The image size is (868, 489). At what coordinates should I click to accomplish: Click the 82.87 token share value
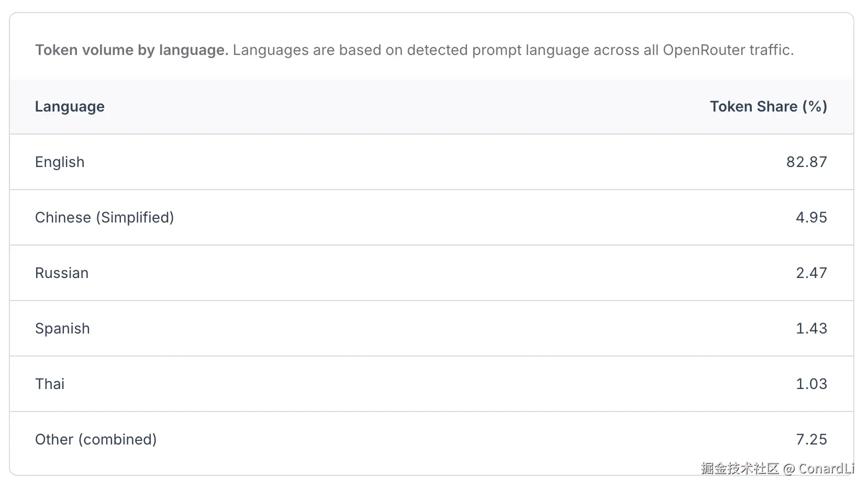806,162
